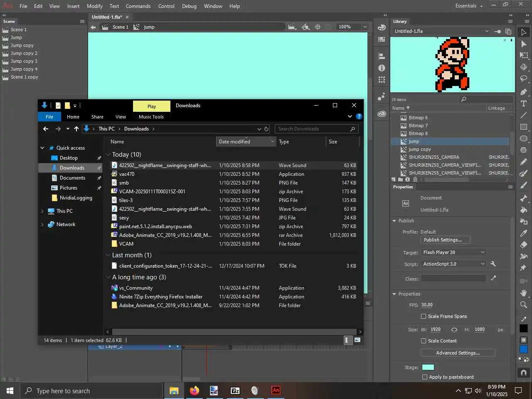Screen dimensions: 532x399
Task: Select the Line tool
Action: (x=524, y=115)
